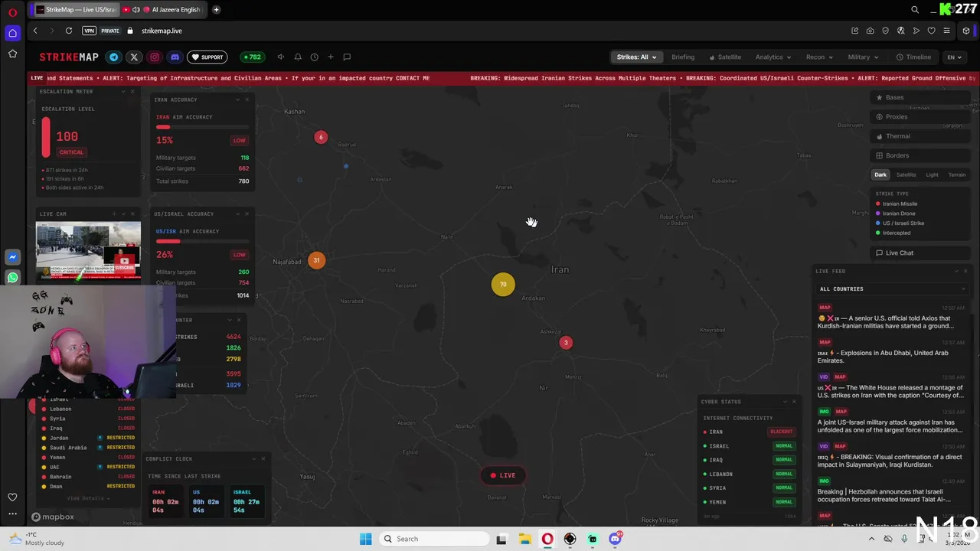Click the strike cluster marker labeled 31

(x=316, y=260)
